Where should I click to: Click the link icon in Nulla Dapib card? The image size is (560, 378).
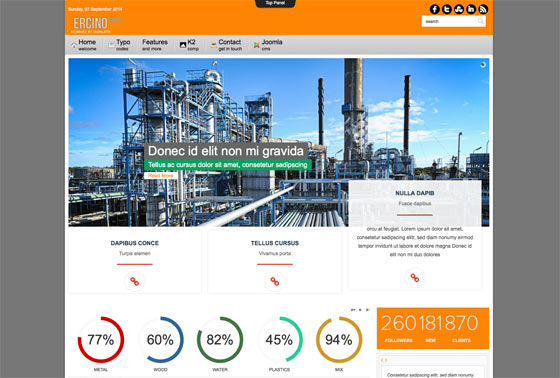click(x=415, y=278)
